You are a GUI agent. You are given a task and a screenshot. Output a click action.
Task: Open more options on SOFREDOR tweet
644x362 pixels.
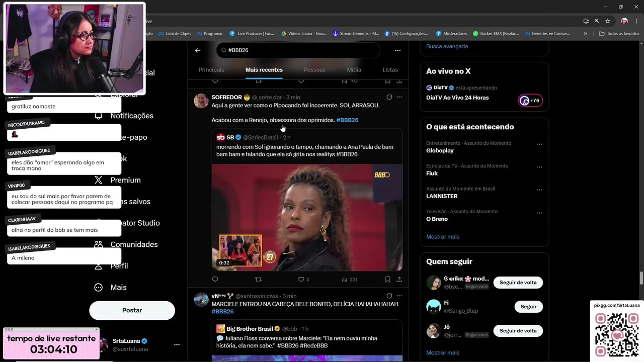(399, 97)
